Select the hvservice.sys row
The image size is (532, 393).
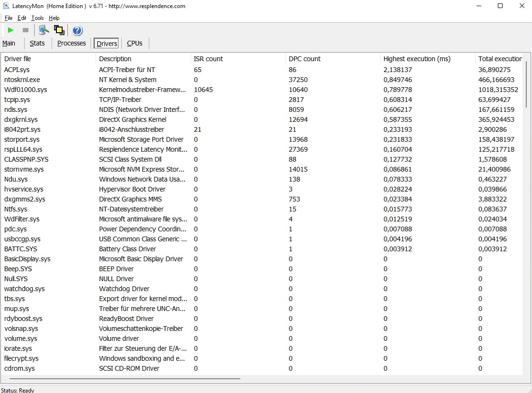click(262, 189)
